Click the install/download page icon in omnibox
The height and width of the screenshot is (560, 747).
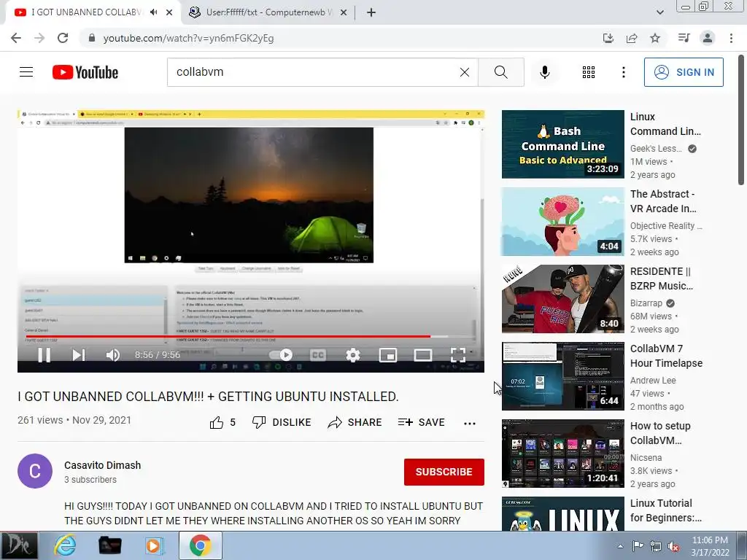(x=608, y=38)
